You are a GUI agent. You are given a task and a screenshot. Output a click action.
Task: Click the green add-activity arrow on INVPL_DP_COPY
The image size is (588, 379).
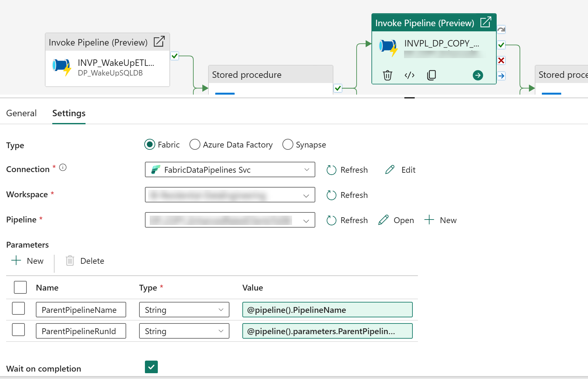click(x=478, y=75)
